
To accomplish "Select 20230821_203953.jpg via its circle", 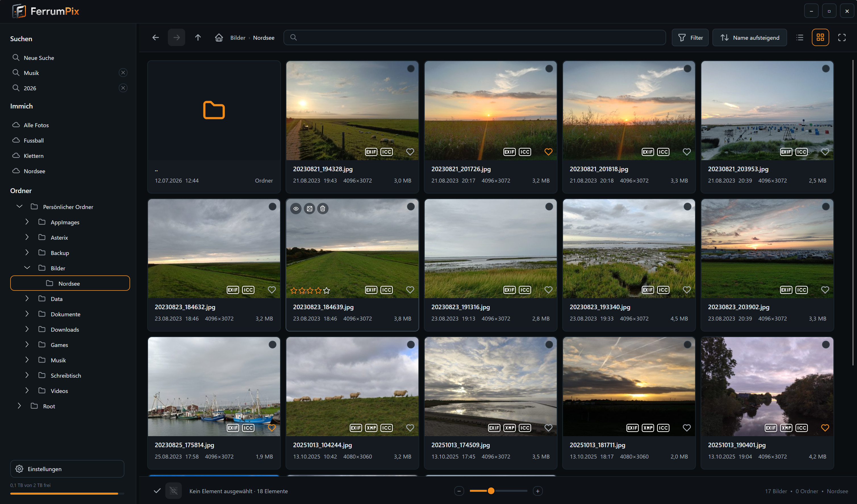I will (x=826, y=69).
